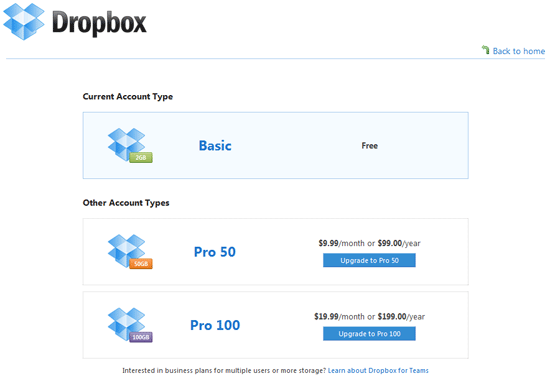Select the Pro 100 plan title
The width and height of the screenshot is (550, 376).
(215, 325)
